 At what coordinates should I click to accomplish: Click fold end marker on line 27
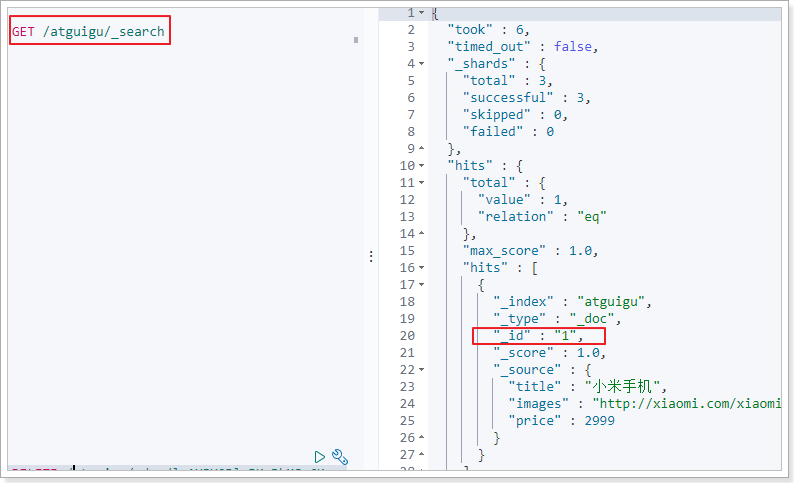[421, 455]
